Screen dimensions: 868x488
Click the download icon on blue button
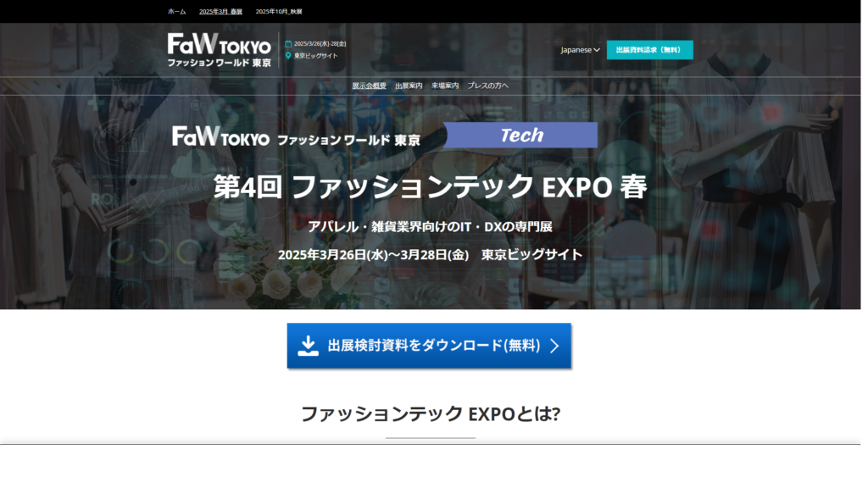[x=309, y=346]
